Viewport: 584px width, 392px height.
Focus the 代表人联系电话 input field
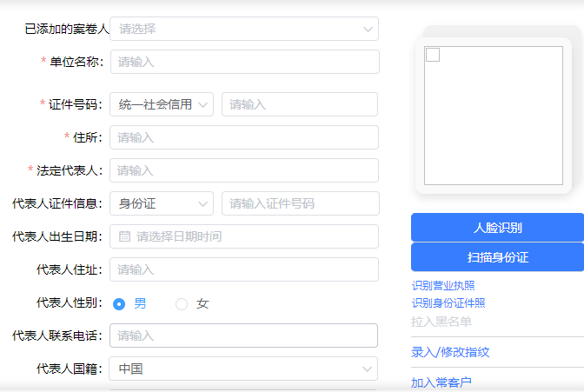(243, 336)
